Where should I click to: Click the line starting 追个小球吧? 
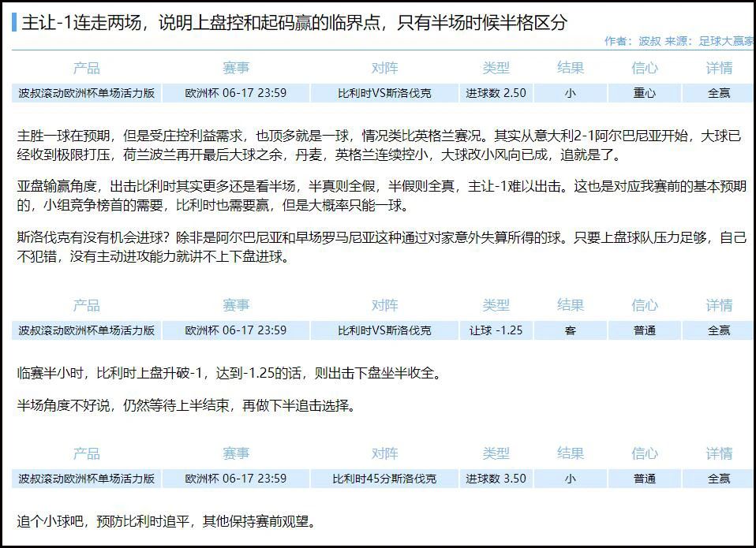coord(167,521)
